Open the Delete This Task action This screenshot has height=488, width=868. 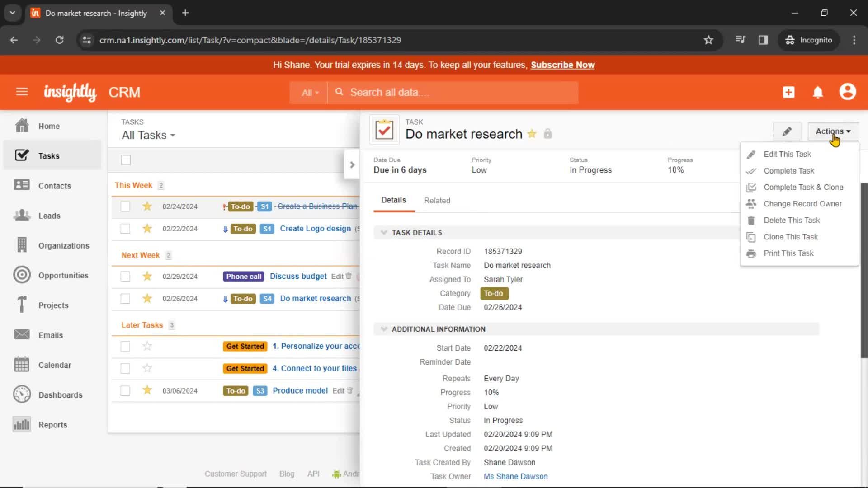coord(792,220)
